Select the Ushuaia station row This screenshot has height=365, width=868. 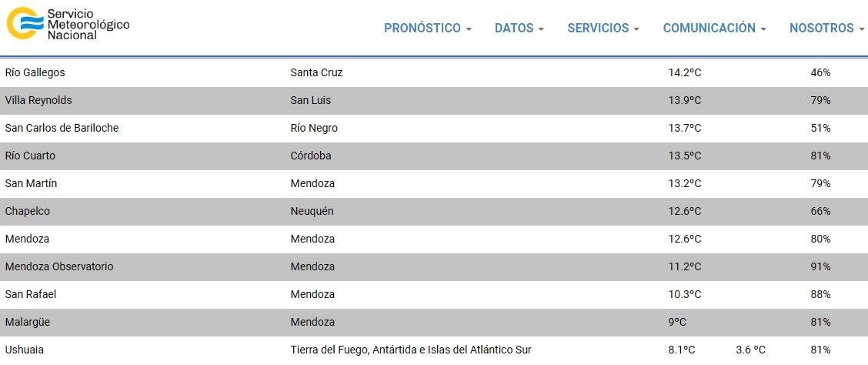(25, 350)
